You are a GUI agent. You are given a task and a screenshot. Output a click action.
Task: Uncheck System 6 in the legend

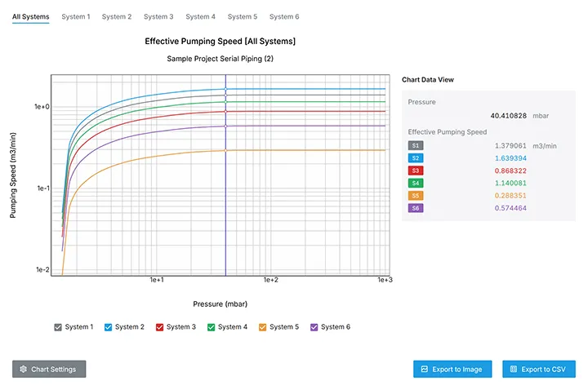pyautogui.click(x=314, y=327)
